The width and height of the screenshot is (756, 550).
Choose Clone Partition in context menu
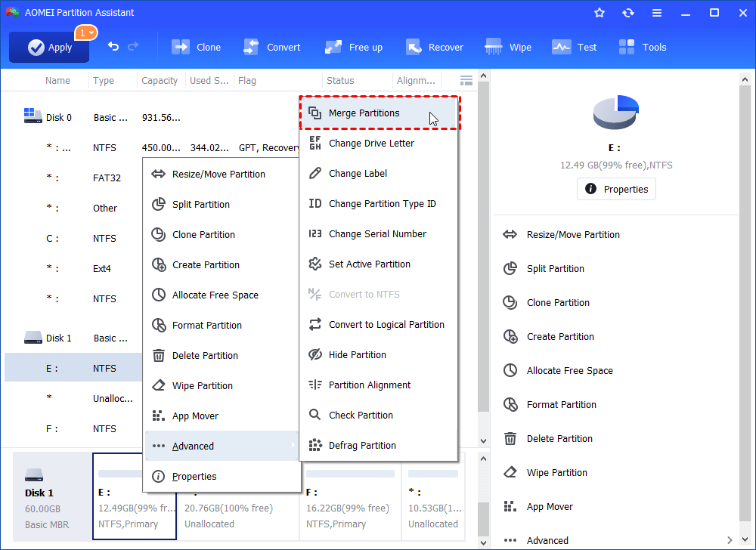point(222,234)
